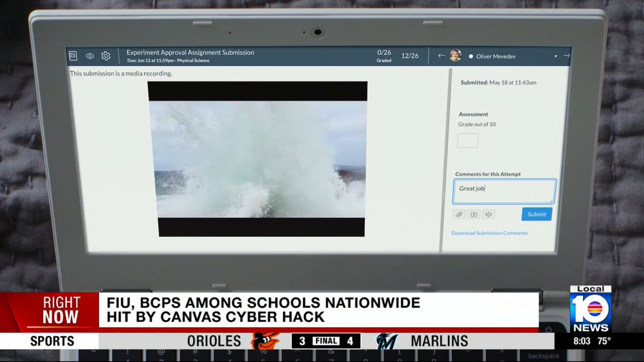Click the "Submitted: May 18 at 11:43am" text

(x=499, y=83)
